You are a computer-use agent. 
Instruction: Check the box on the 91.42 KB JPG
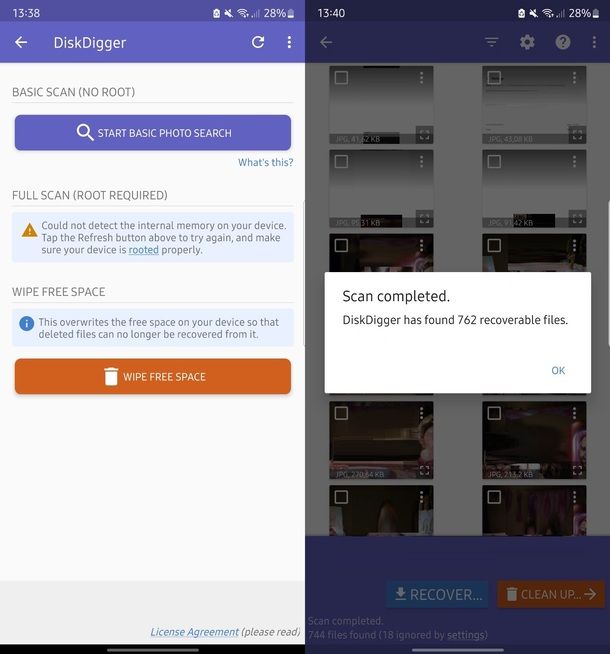pyautogui.click(x=494, y=162)
